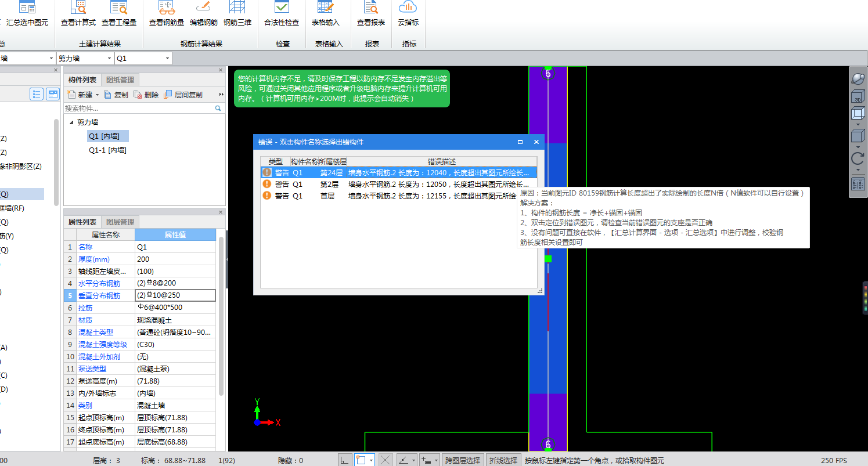Show 钢筋三维 rebar 3D view
Viewport: 868px width, 466px height.
click(x=237, y=15)
